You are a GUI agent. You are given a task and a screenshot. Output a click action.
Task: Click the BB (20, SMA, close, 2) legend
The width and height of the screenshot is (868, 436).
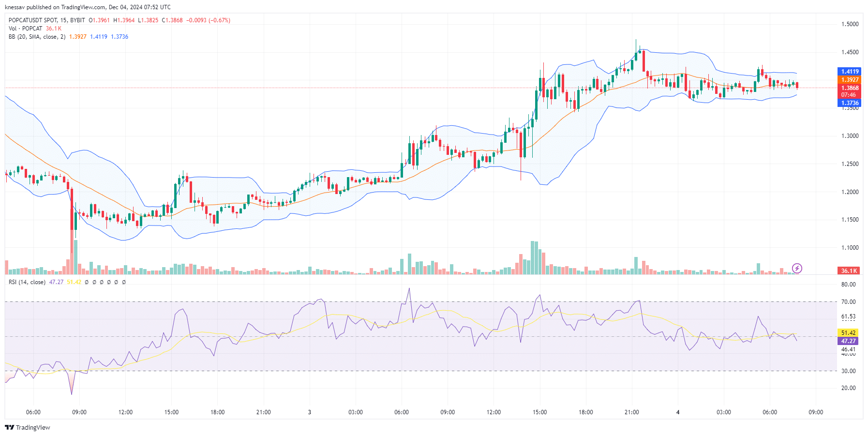37,37
